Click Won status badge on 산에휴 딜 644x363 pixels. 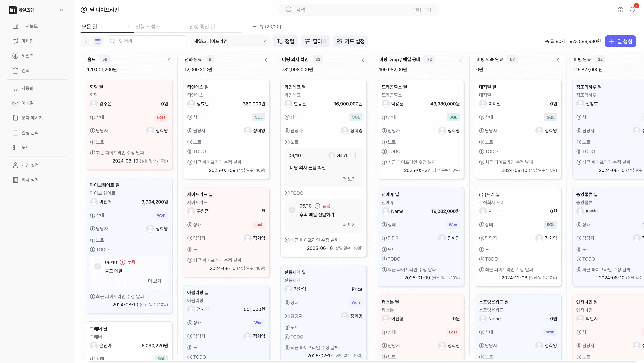[x=453, y=224]
